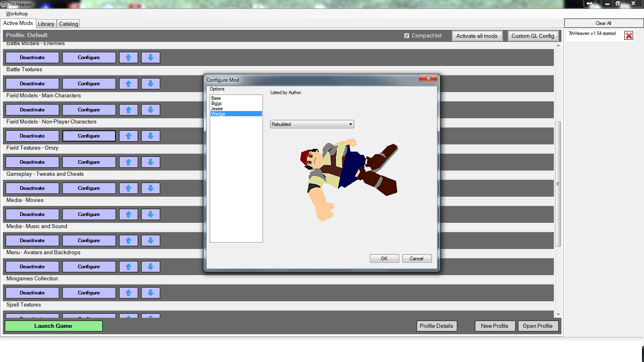The width and height of the screenshot is (644, 362).
Task: Move Field Models - Main Characters up
Action: (129, 110)
